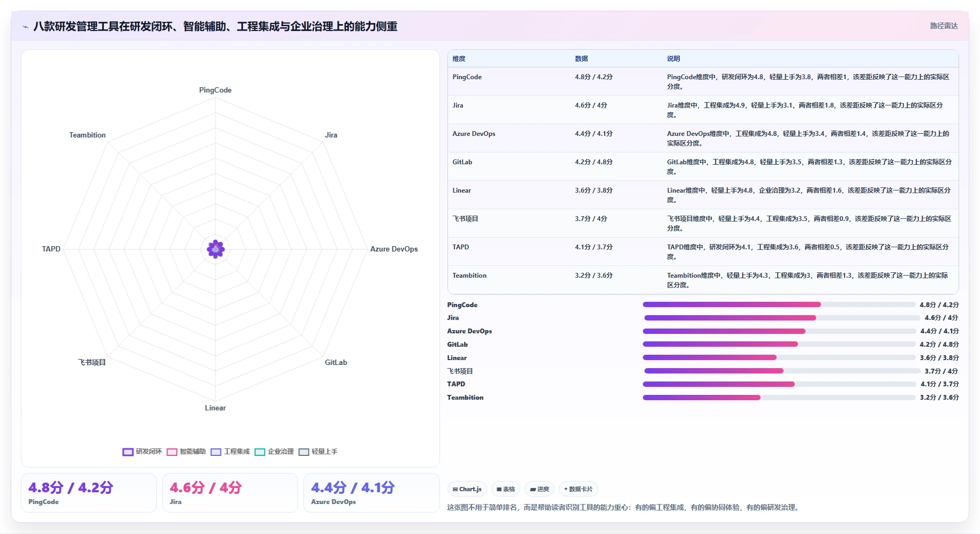The image size is (980, 534).
Task: Click the TAPD axis label on radar
Action: [51, 249]
